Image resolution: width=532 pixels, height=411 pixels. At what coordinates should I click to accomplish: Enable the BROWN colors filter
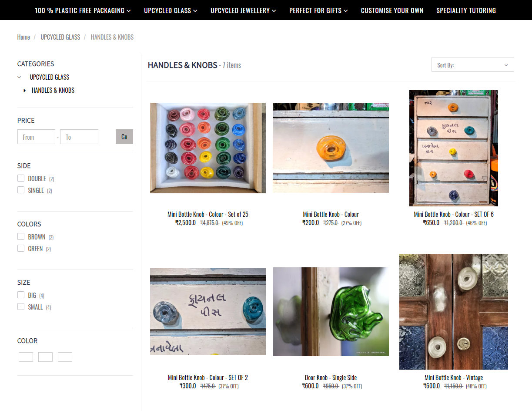coord(21,236)
